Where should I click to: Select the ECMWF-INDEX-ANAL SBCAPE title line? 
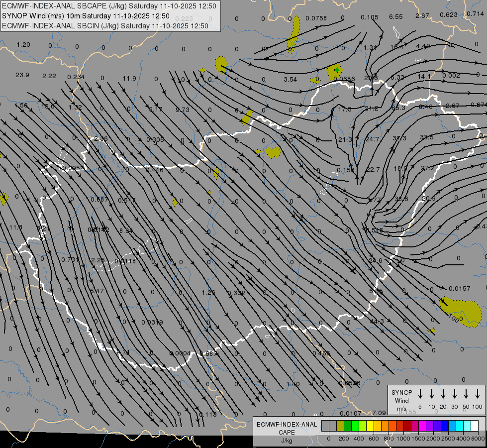coord(109,6)
